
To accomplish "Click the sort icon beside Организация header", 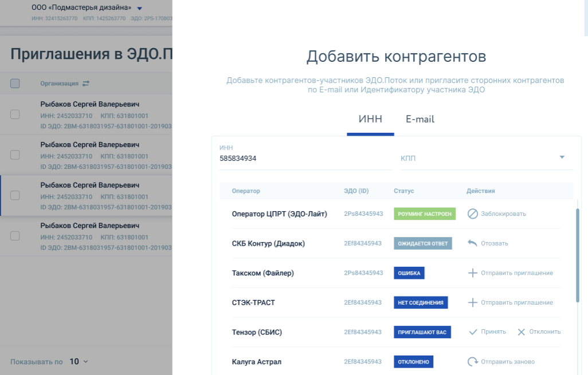I will pos(86,84).
